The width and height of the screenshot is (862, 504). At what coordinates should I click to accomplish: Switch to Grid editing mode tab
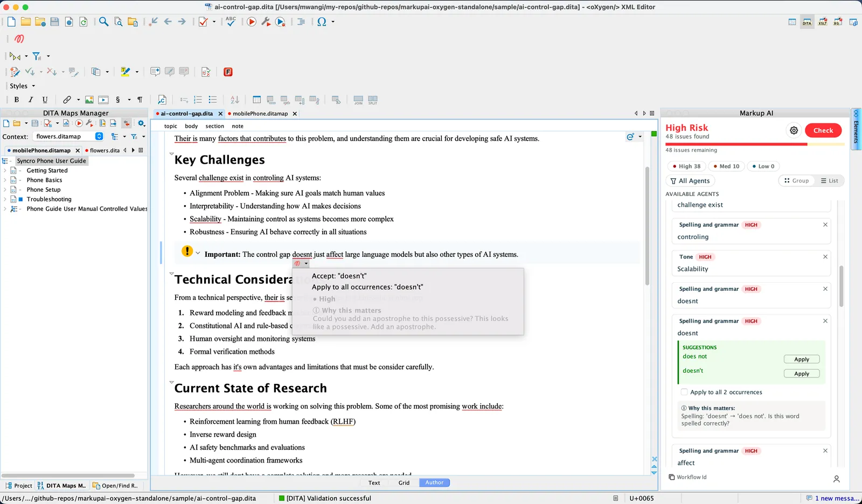click(x=404, y=483)
